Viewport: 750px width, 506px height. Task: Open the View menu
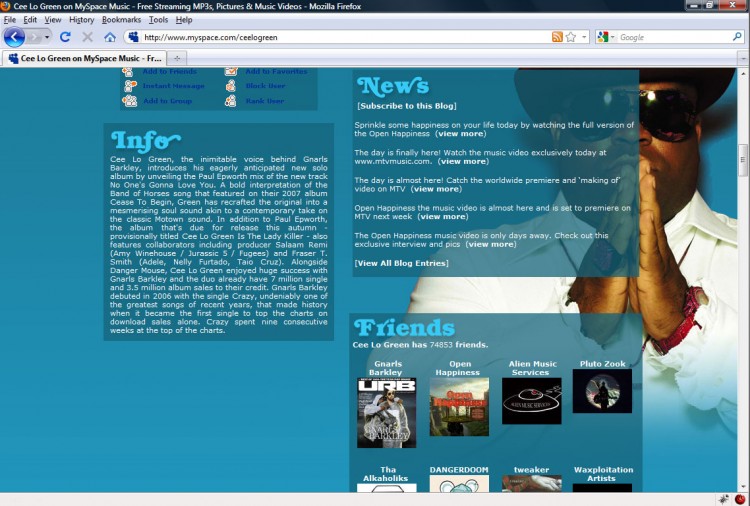point(53,20)
